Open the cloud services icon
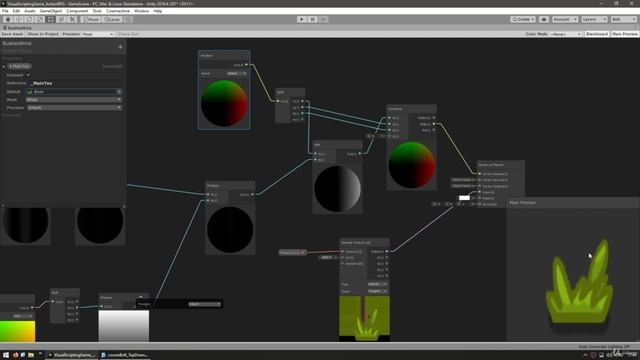 [x=544, y=19]
